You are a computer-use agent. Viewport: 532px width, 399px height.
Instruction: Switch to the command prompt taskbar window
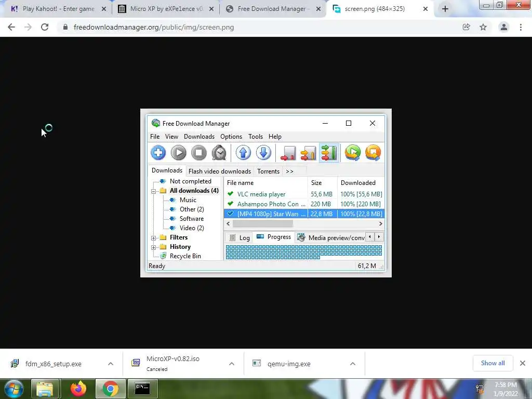[x=142, y=389]
